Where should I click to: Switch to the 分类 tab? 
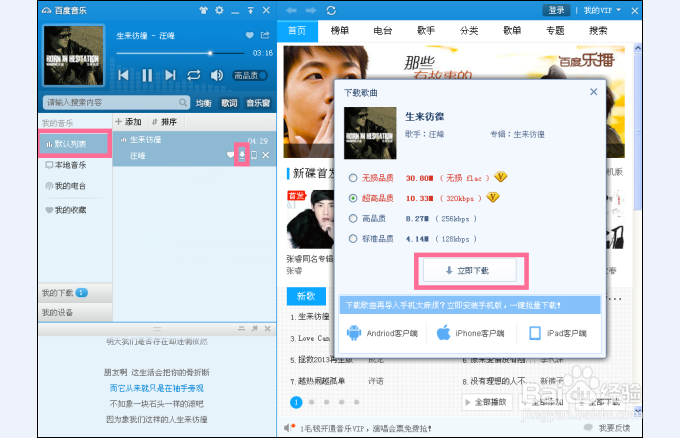[x=469, y=31]
